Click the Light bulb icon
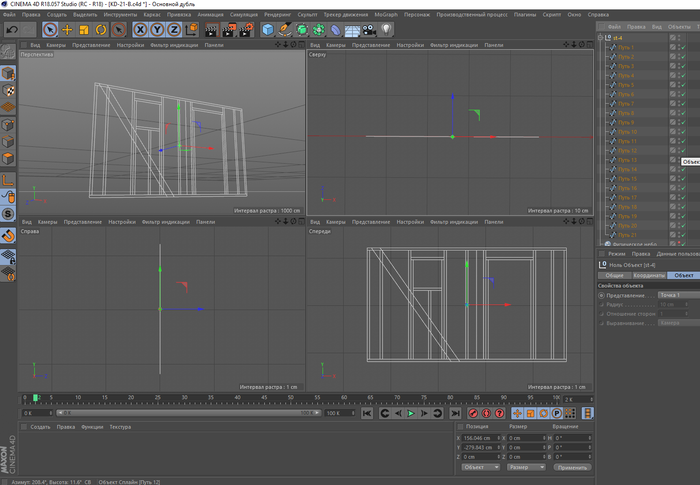 (387, 30)
